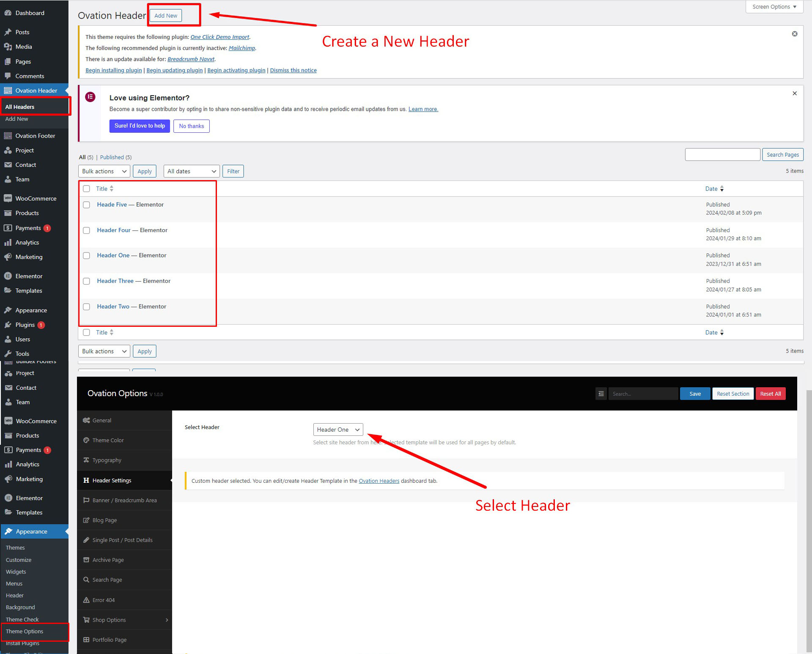Select the Header One row checkbox

coord(86,255)
